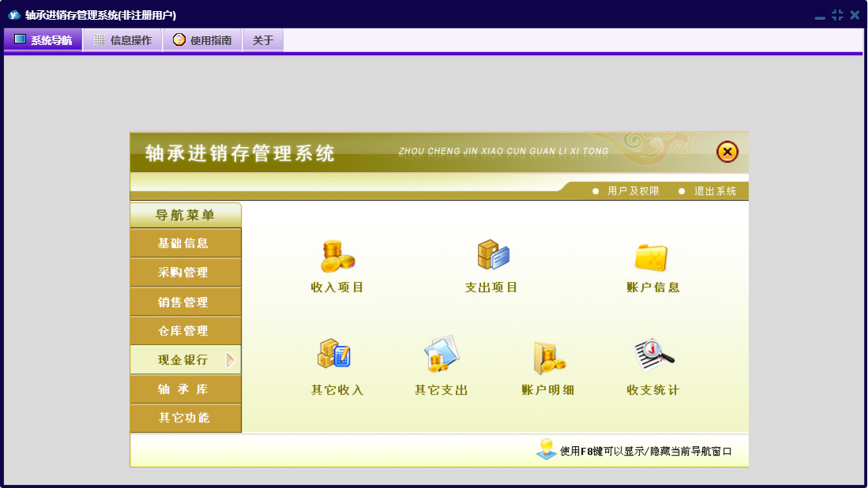Close the navigation panel with orange X
The width and height of the screenshot is (868, 488).
pos(727,152)
